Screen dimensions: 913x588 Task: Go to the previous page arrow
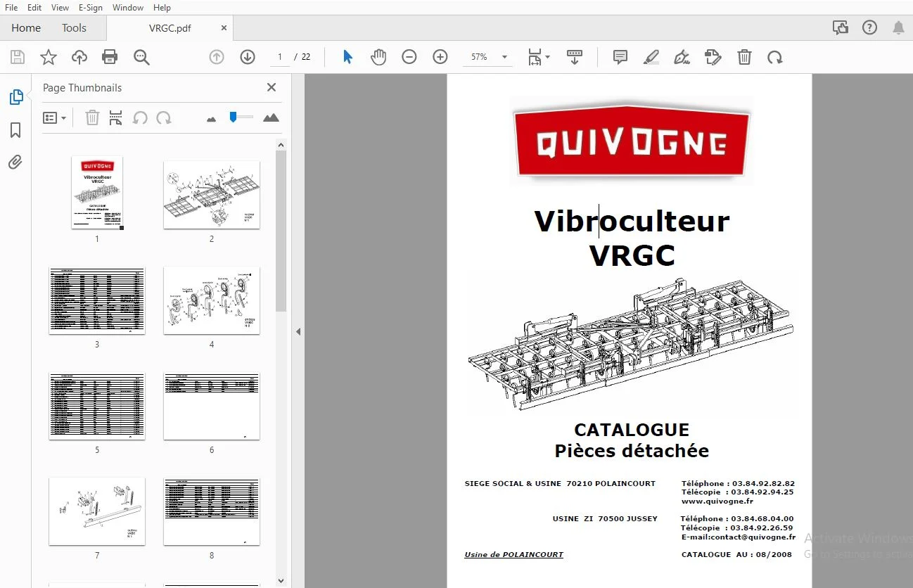pyautogui.click(x=217, y=57)
